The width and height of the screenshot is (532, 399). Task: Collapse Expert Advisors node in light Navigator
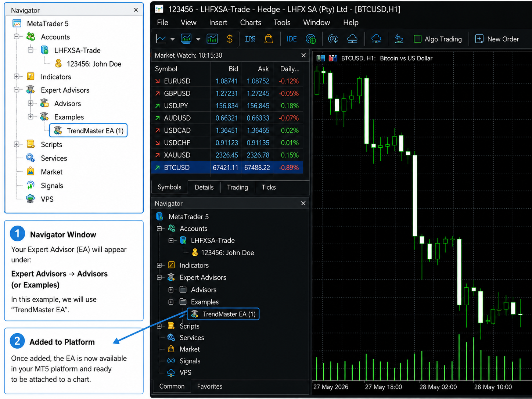(x=17, y=90)
